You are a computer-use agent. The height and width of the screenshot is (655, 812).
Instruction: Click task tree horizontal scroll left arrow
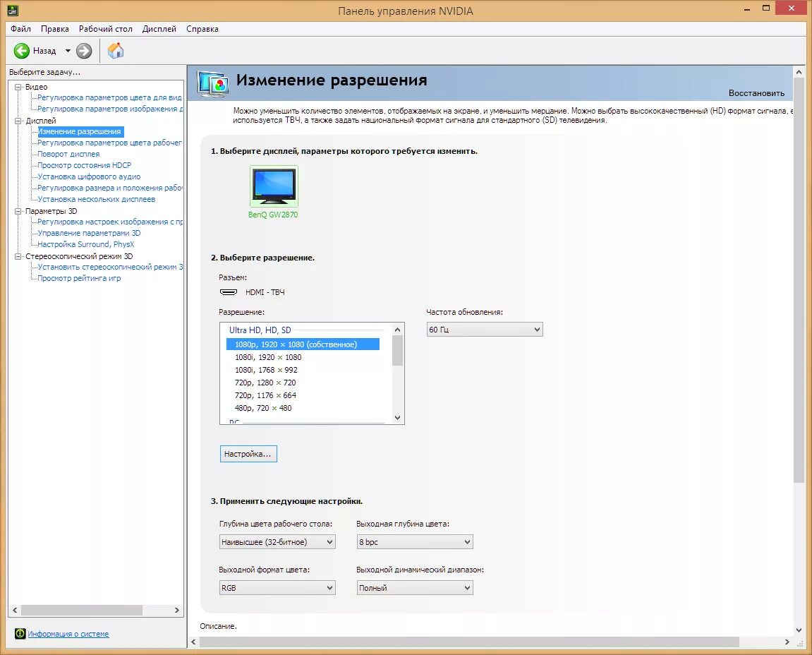coord(15,611)
